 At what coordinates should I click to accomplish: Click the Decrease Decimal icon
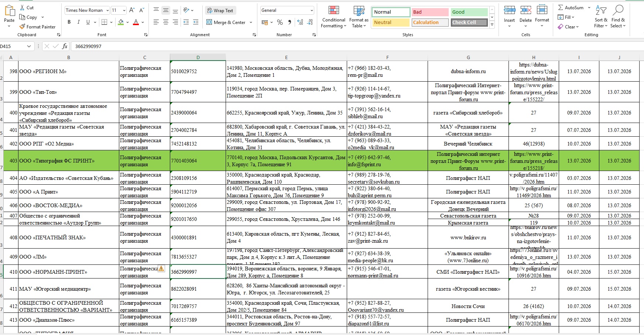click(x=310, y=22)
